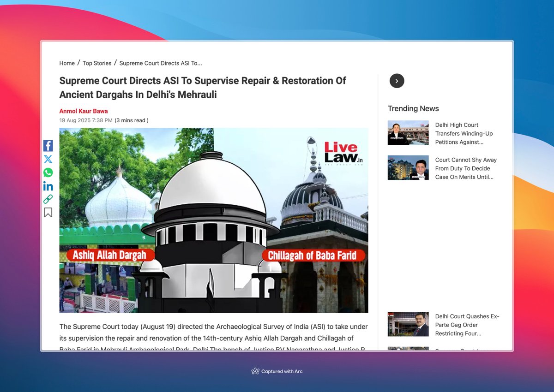Open Delhi High Court Transfers Winding-Up Petitions story
554x392 pixels.
click(464, 133)
